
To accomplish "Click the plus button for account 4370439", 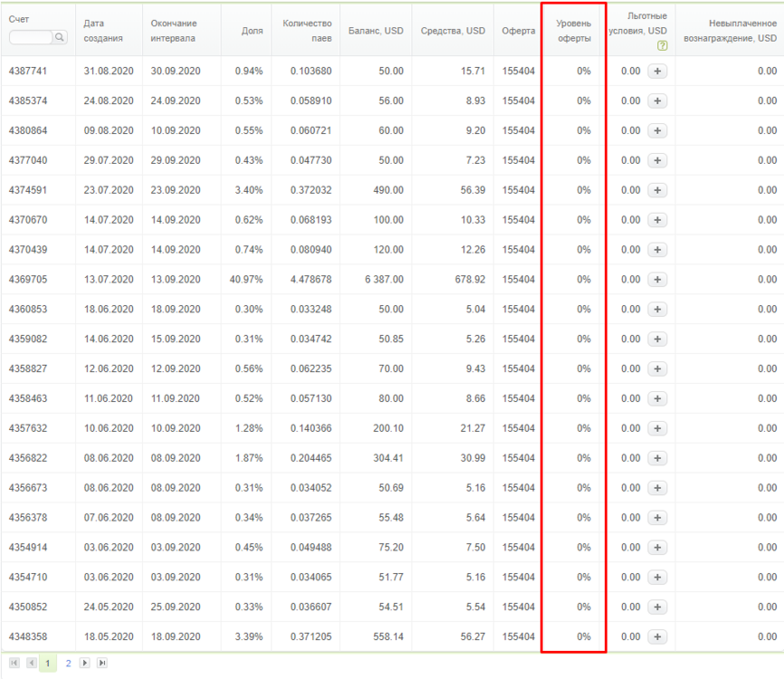I will (657, 250).
